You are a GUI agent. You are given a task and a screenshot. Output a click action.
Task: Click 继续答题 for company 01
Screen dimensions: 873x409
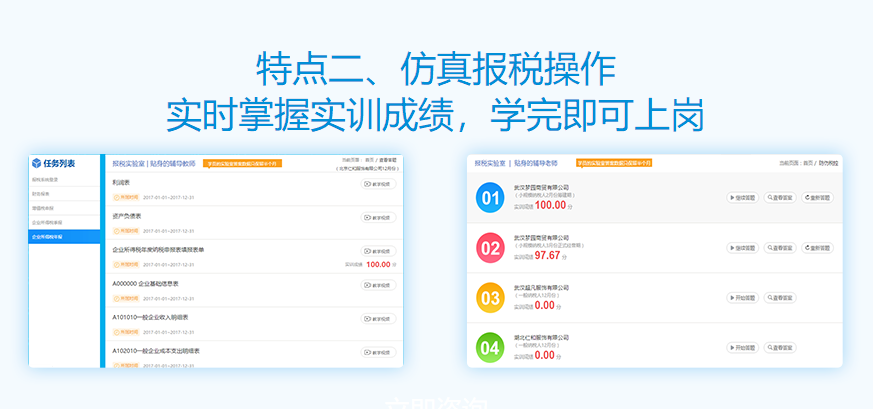[742, 197]
